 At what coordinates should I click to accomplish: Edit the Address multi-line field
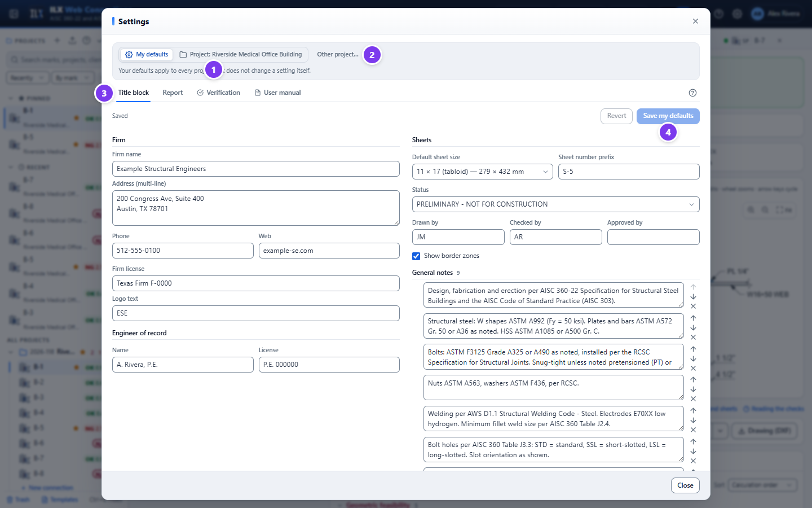click(256, 208)
